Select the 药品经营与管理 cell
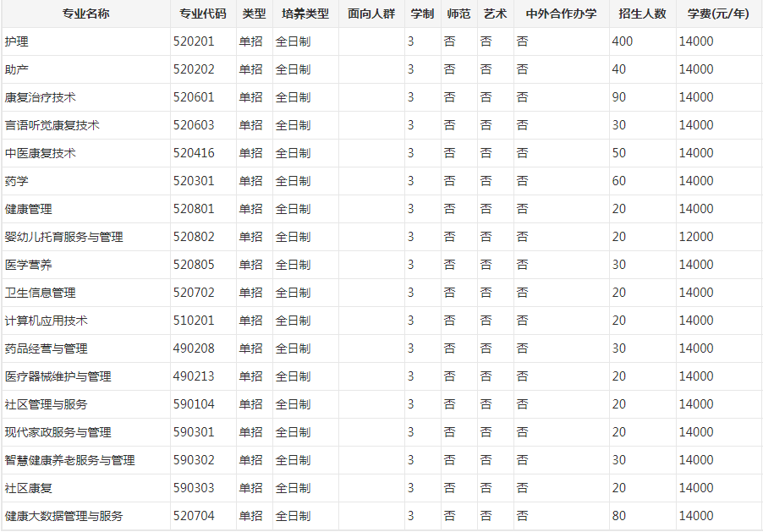Image resolution: width=763 pixels, height=532 pixels. coord(85,348)
